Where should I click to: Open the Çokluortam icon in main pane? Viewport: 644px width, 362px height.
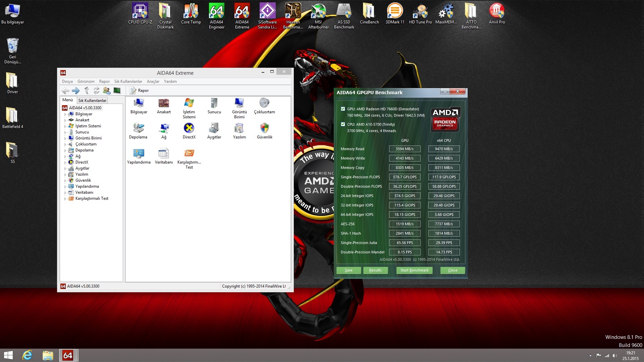pyautogui.click(x=264, y=106)
